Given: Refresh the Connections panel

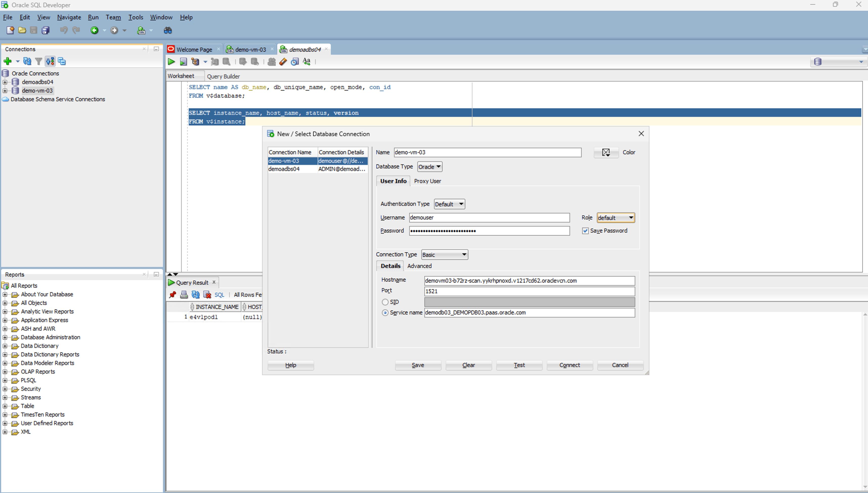Looking at the screenshot, I should click(27, 61).
